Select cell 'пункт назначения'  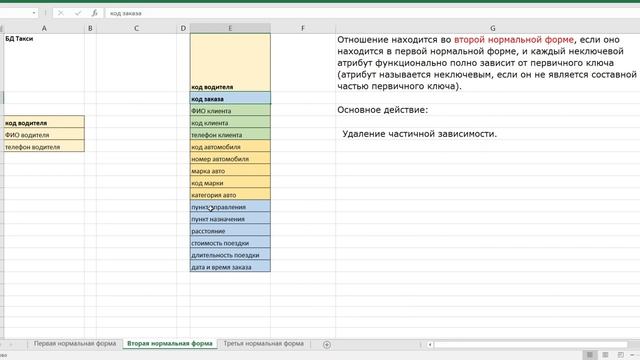(x=230, y=218)
